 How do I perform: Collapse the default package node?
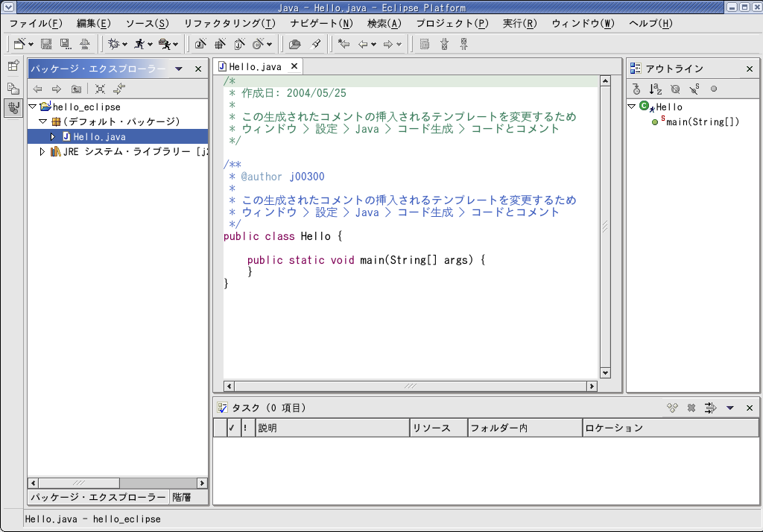click(x=42, y=121)
